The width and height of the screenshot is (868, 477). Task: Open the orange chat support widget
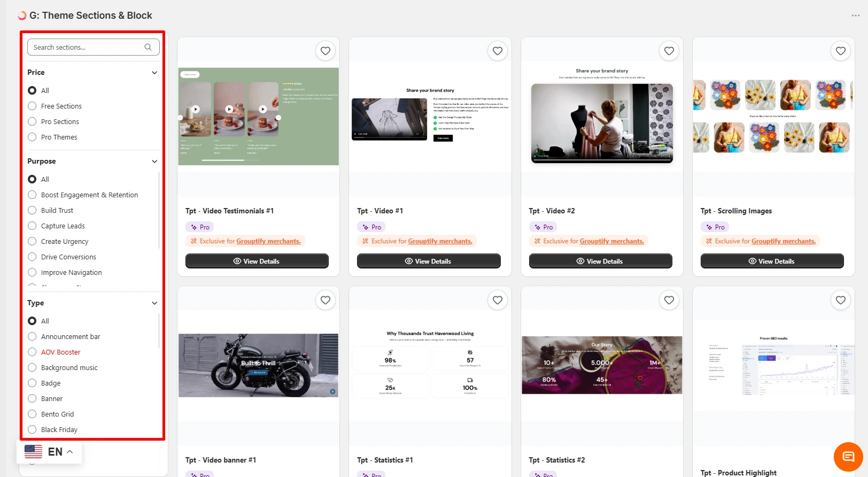tap(848, 457)
